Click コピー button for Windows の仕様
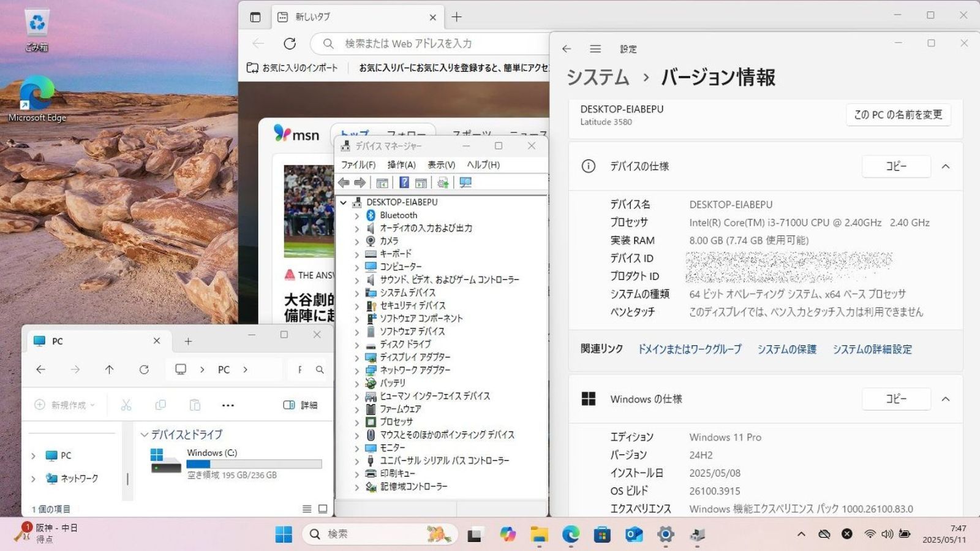This screenshot has width=980, height=551. tap(896, 399)
